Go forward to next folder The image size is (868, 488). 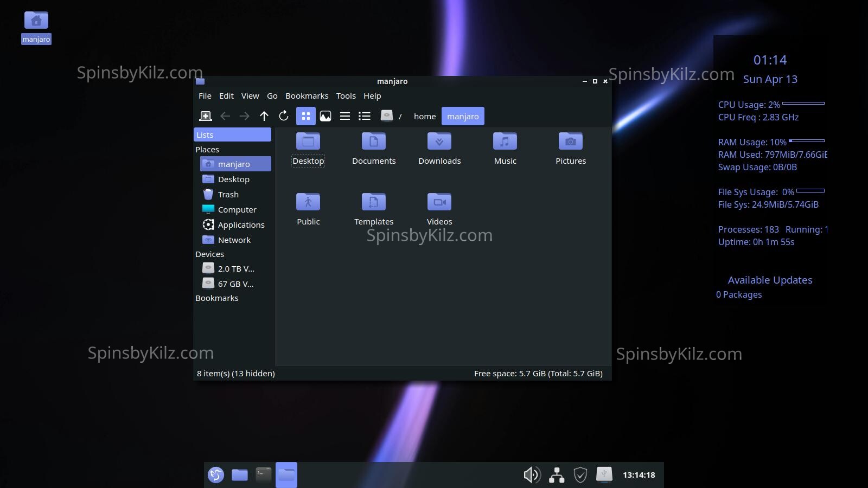(245, 116)
